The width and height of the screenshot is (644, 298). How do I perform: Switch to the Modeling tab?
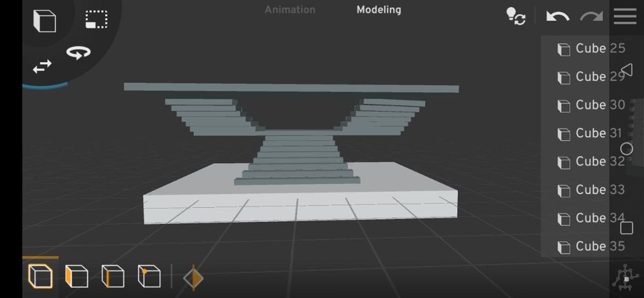[379, 10]
